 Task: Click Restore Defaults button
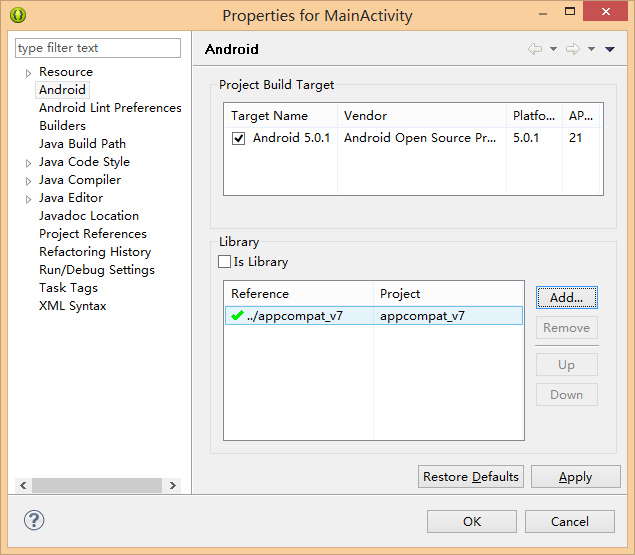pyautogui.click(x=471, y=477)
